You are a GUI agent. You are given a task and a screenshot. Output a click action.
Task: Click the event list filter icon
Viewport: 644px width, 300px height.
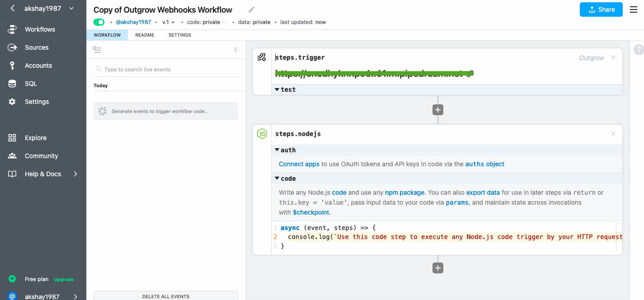[97, 50]
